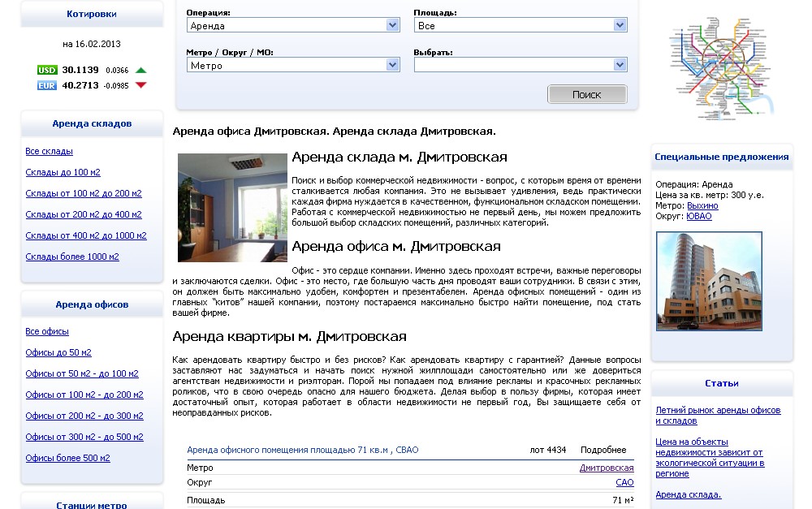Screen dimensions: 812x509
Task: Open Офисы от 300 м2 - до 500 м2
Action: tap(84, 437)
